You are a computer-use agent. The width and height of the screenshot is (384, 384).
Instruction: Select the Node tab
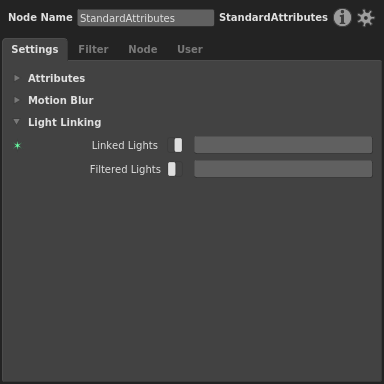[x=143, y=49]
